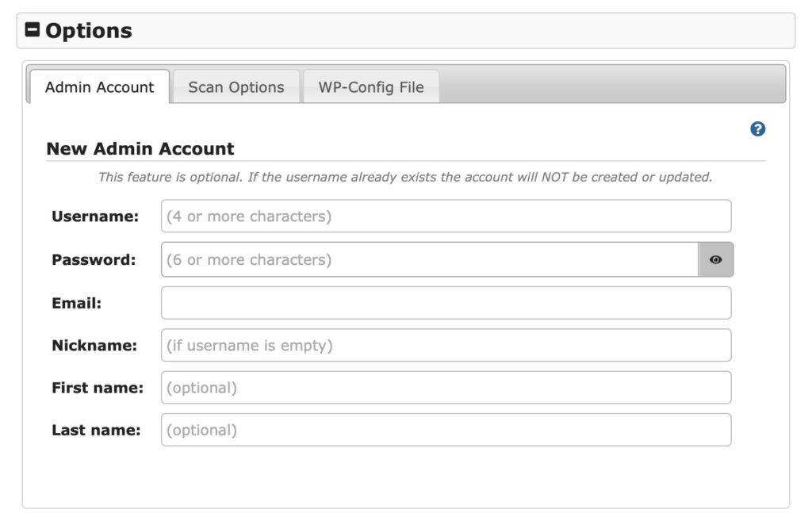Viewport: 812px width, 521px height.
Task: Collapse the Options section minus icon
Action: coord(33,30)
